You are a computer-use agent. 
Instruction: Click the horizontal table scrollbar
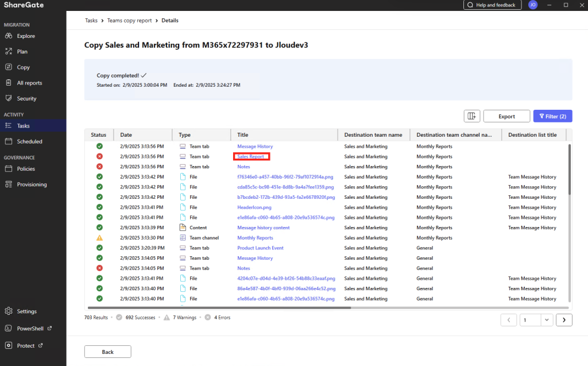click(219, 308)
